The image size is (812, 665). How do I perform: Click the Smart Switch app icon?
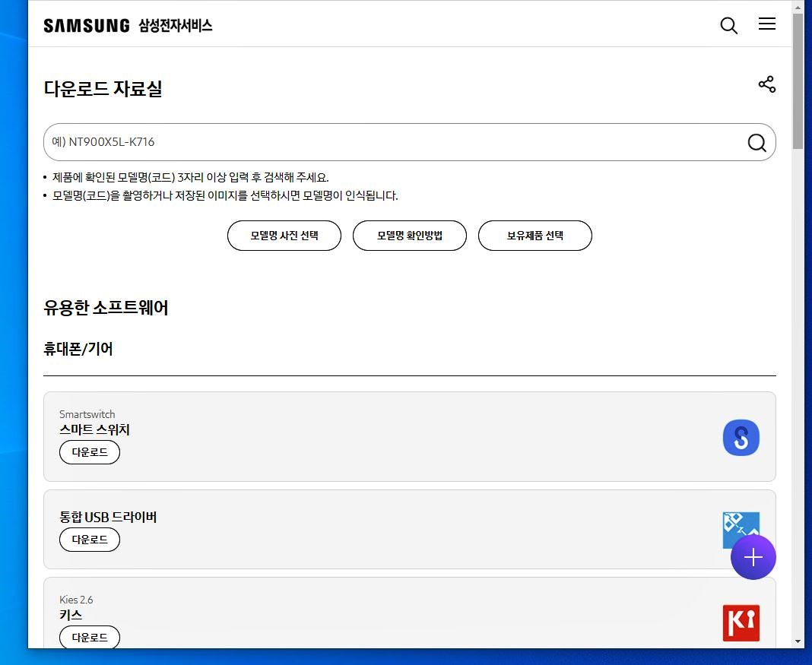(x=741, y=438)
